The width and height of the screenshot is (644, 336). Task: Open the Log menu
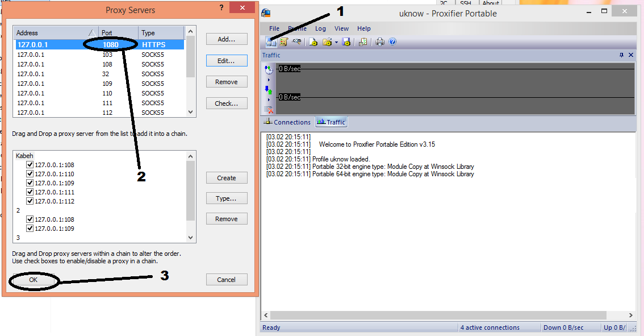(x=320, y=28)
